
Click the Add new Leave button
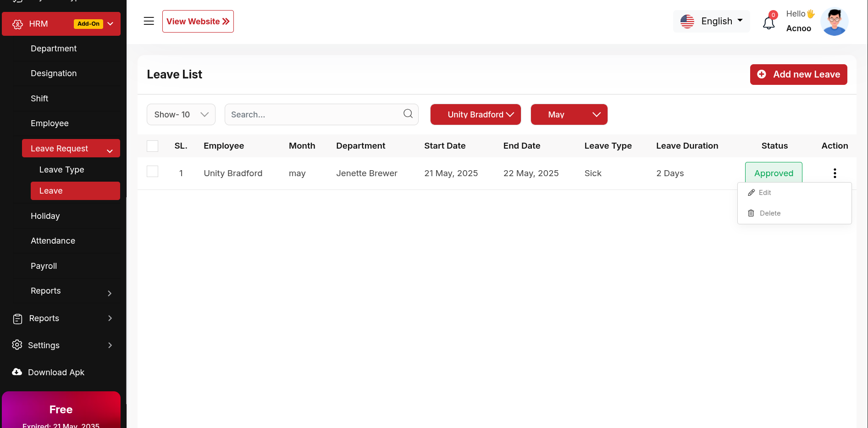click(798, 74)
